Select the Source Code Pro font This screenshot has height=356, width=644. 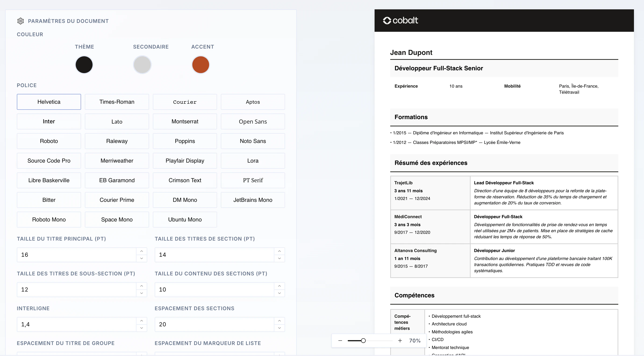[49, 161]
